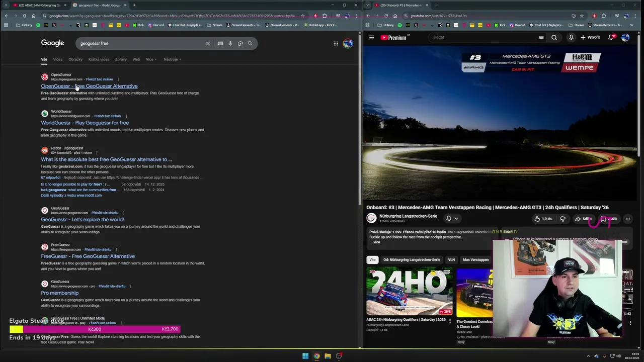Expand the Více dropdown in Google tabs
Screen dimensions: 644x362
click(151, 59)
